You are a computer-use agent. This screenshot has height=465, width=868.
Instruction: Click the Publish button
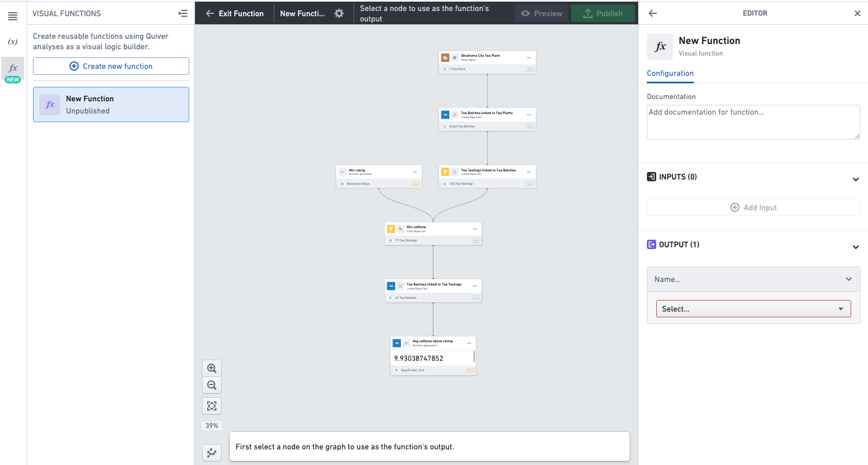[602, 13]
